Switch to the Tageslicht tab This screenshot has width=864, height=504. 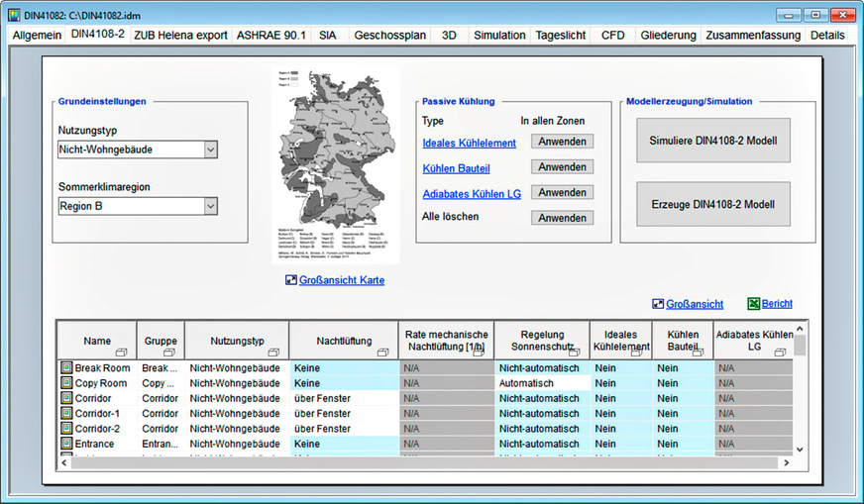[561, 35]
